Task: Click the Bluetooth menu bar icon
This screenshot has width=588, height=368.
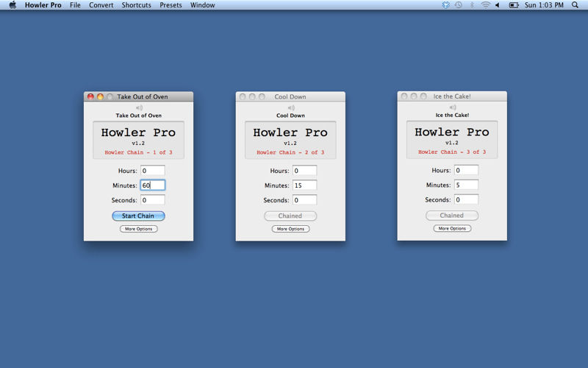Action: tap(472, 5)
